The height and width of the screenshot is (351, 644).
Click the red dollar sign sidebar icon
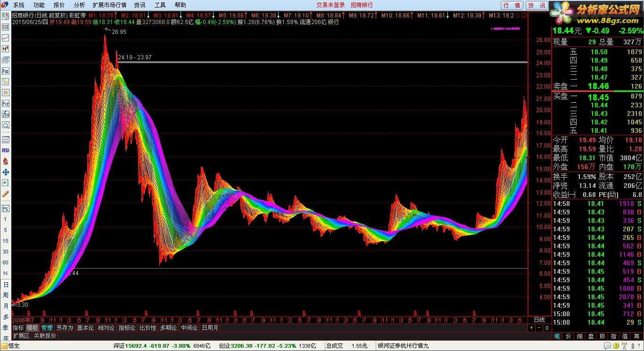click(6, 161)
